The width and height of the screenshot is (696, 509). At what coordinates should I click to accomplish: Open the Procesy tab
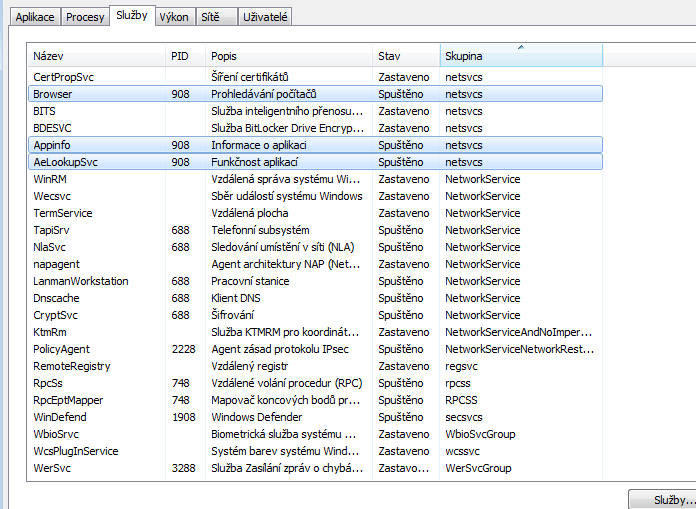click(85, 17)
